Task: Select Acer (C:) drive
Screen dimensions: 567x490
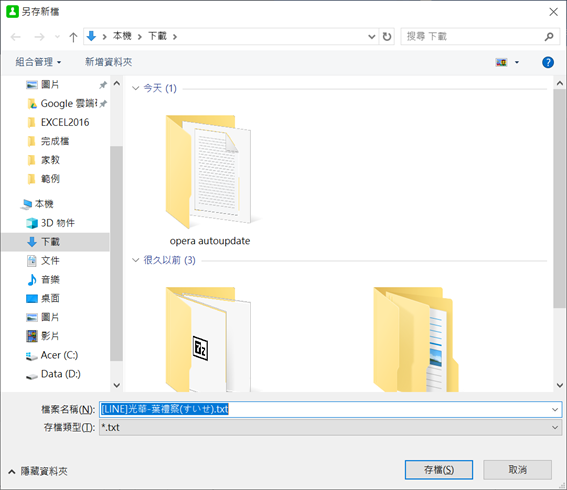Action: [59, 355]
